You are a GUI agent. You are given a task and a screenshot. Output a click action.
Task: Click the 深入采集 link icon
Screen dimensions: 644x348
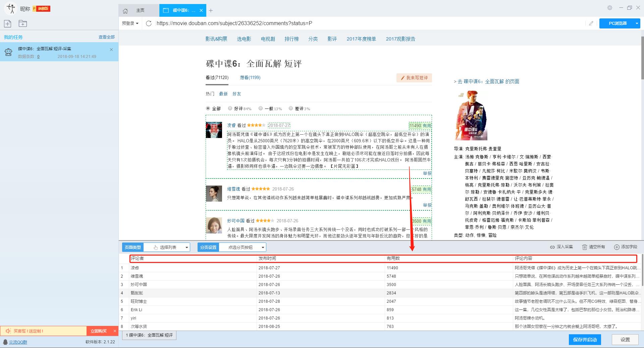pyautogui.click(x=552, y=247)
